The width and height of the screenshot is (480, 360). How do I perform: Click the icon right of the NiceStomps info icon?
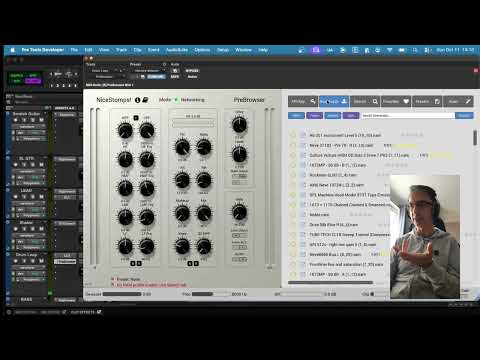(145, 100)
